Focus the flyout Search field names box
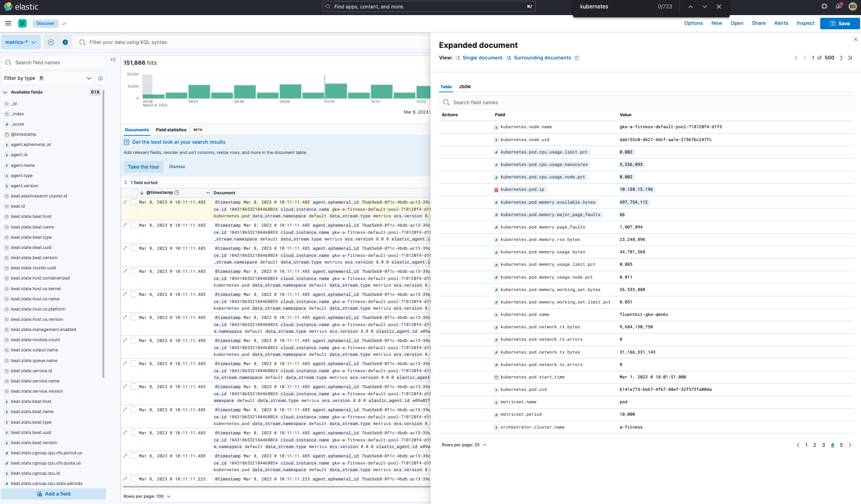 click(646, 102)
